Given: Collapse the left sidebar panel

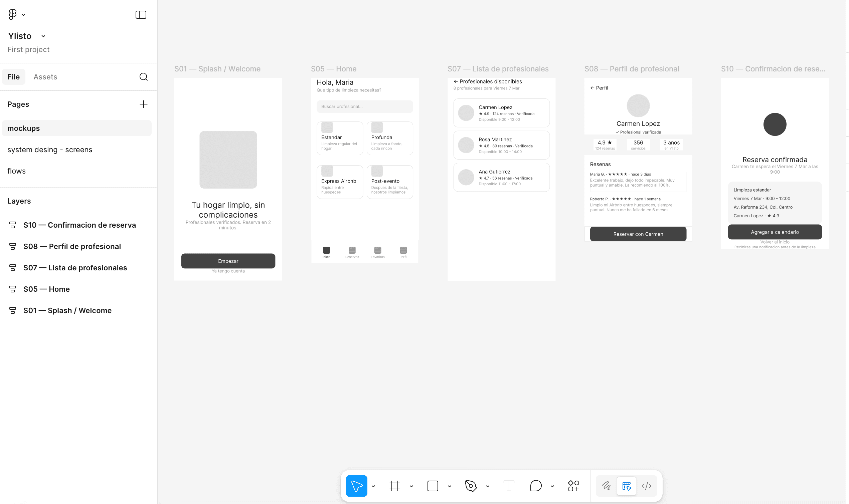Looking at the screenshot, I should pos(141,15).
